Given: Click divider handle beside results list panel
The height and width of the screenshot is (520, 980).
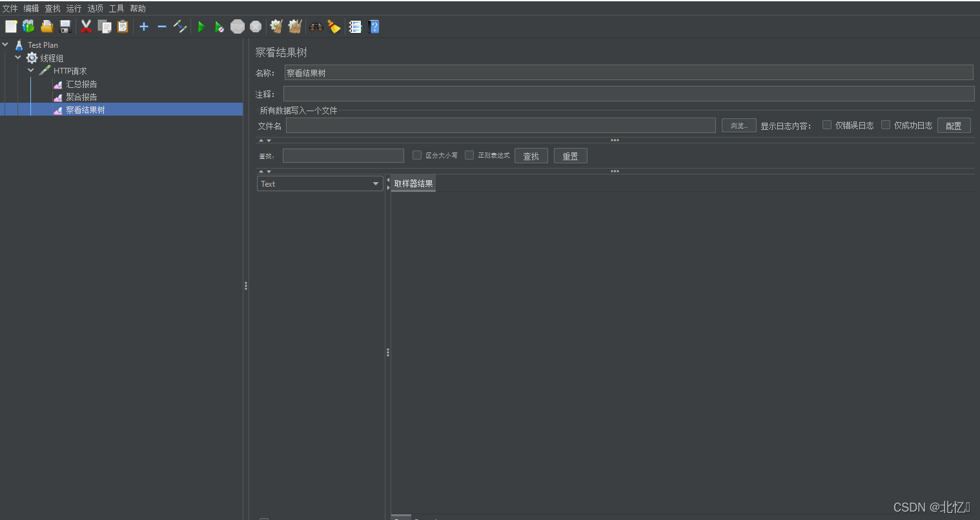Looking at the screenshot, I should point(388,352).
